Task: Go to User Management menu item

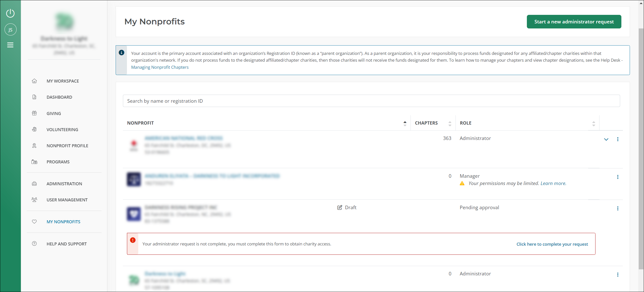Action: pyautogui.click(x=67, y=200)
